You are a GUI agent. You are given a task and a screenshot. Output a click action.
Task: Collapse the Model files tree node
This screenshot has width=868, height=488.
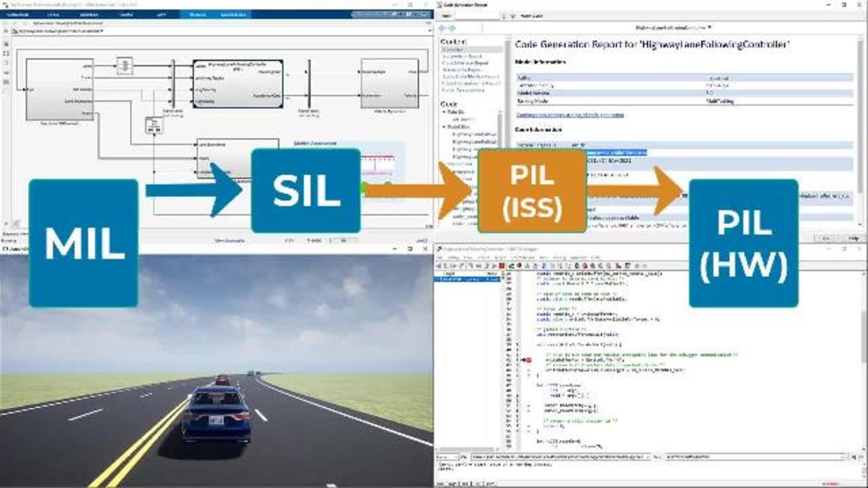(x=444, y=127)
